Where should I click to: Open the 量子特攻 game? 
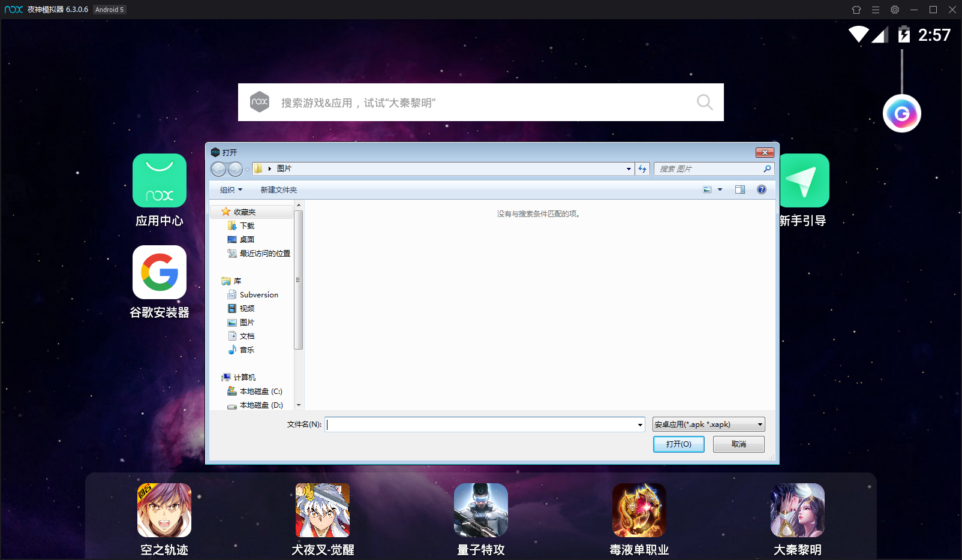click(480, 510)
